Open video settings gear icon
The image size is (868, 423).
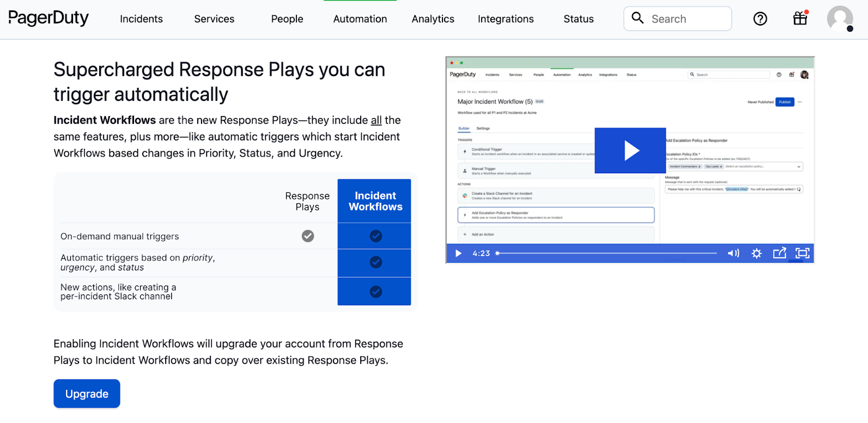[756, 253]
